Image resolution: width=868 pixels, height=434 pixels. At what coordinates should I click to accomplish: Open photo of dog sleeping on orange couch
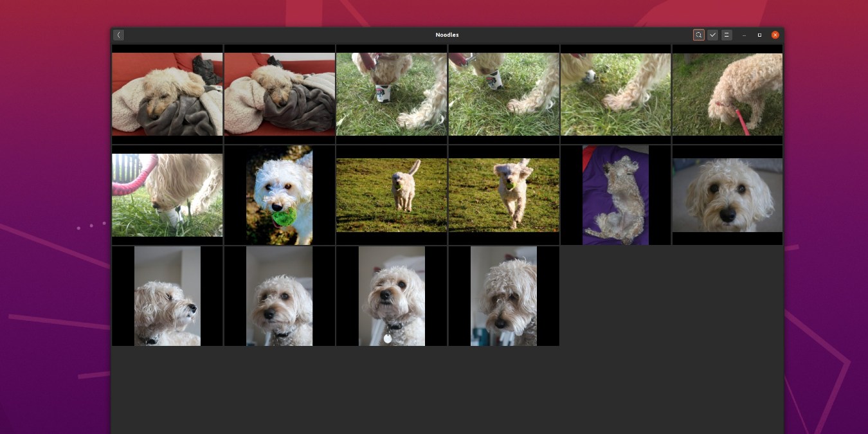167,94
